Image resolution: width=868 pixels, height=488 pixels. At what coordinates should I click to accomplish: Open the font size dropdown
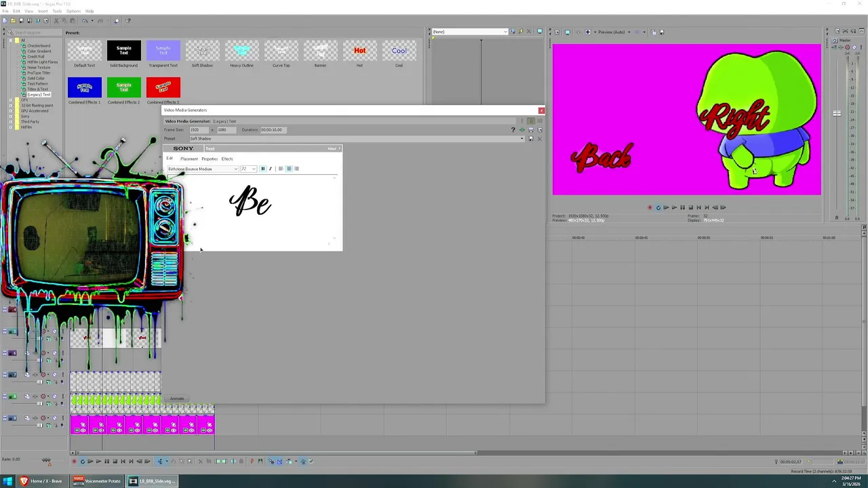tap(254, 169)
